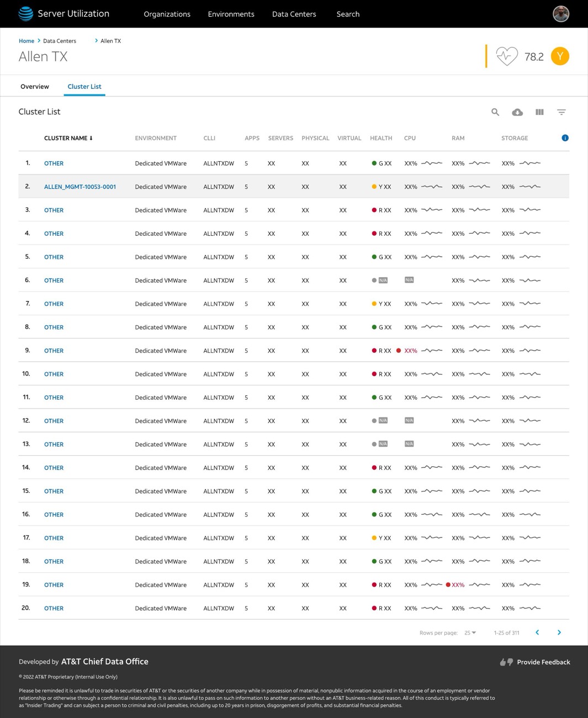The image size is (588, 718).
Task: Open the Organizations menu
Action: pos(167,14)
